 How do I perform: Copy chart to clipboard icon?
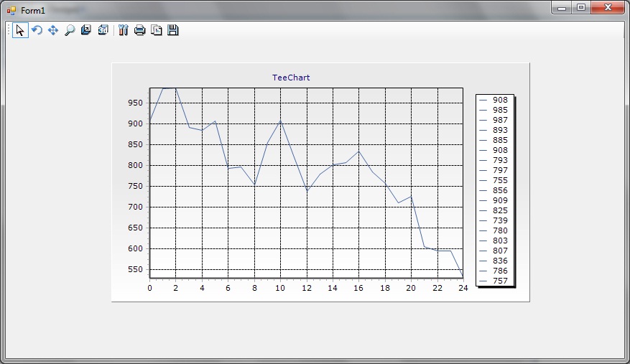click(157, 30)
